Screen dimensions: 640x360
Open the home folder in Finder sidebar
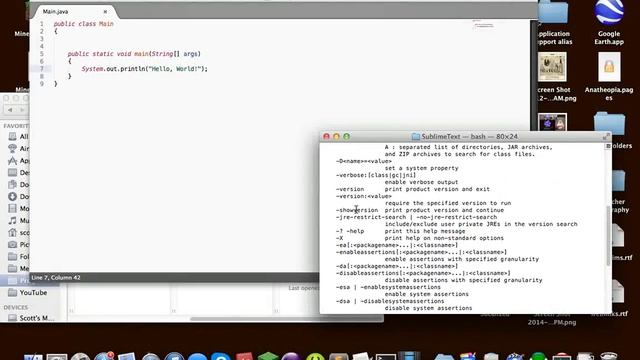pyautogui.click(x=18, y=233)
